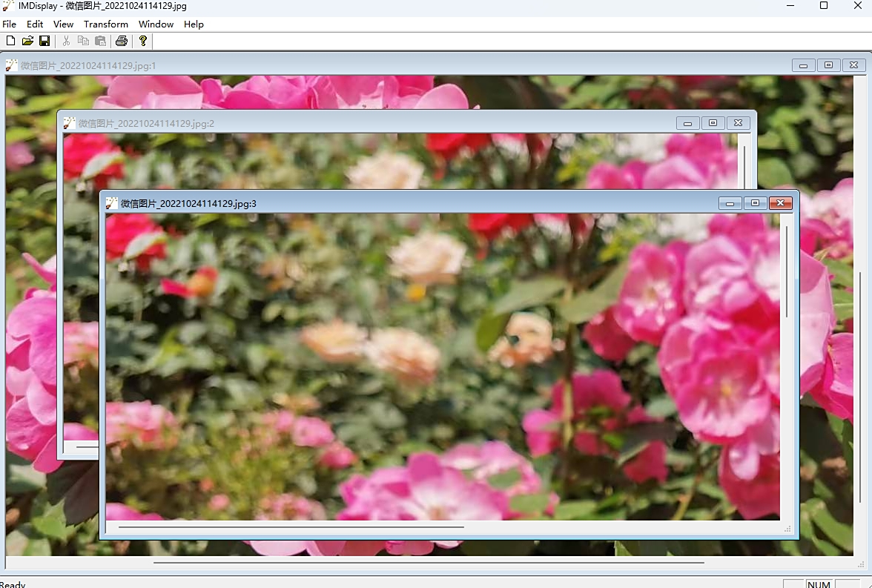Open the View menu
Viewport: 872px width, 588px height.
[x=63, y=24]
